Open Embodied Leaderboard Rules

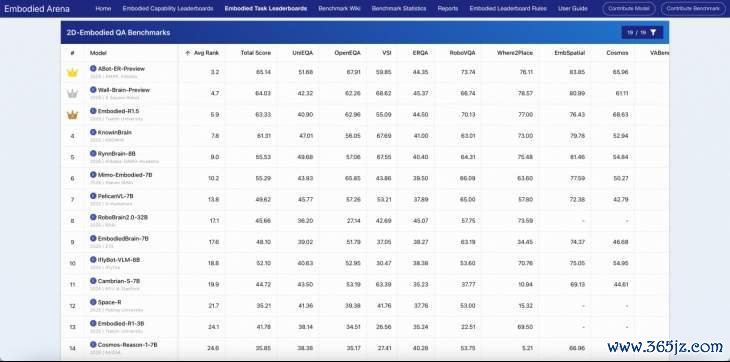coord(508,8)
